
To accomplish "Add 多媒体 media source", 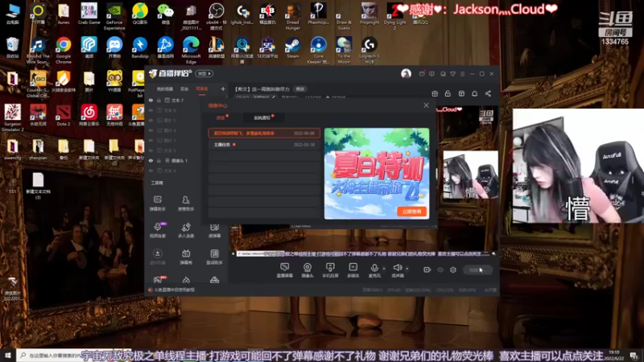I will click(x=353, y=270).
